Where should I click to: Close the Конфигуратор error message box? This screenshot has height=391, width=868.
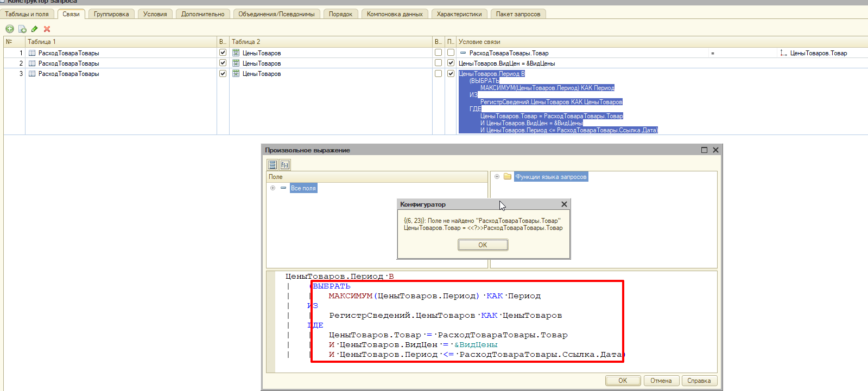[564, 204]
